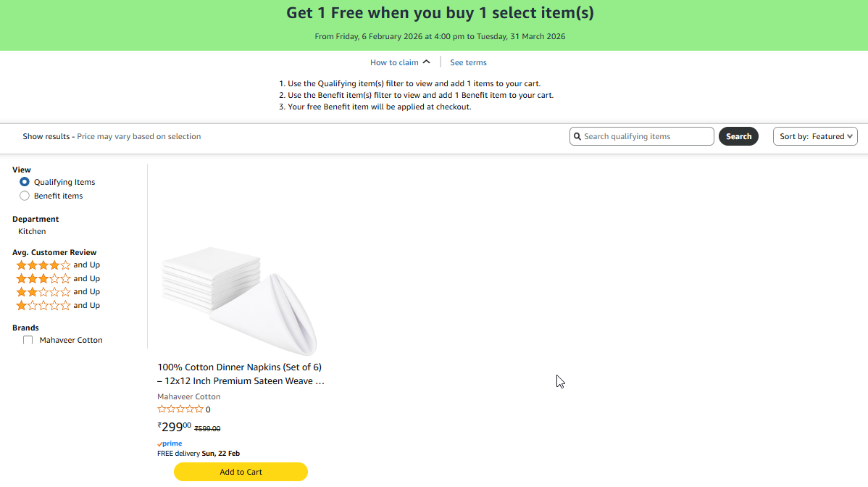Screen dimensions: 868x487
Task: Click the magnifier icon in search box
Action: pos(577,136)
